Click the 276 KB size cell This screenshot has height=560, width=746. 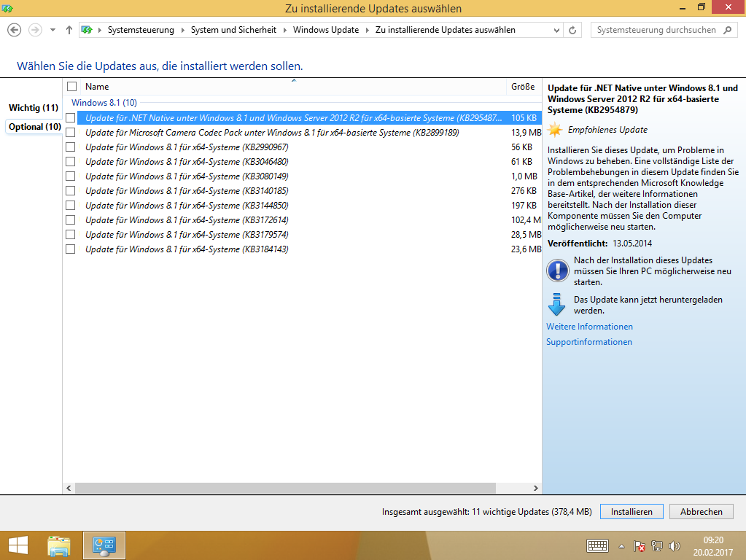524,191
